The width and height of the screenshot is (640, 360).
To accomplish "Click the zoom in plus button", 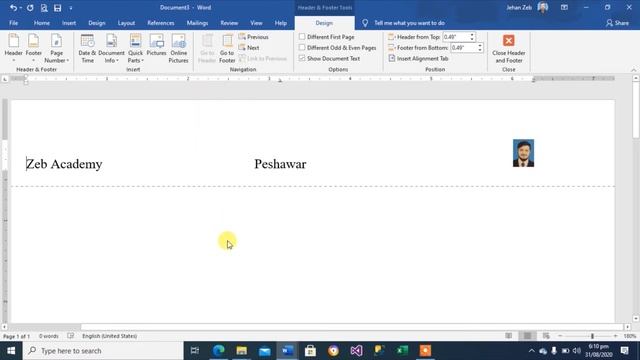I will [616, 336].
